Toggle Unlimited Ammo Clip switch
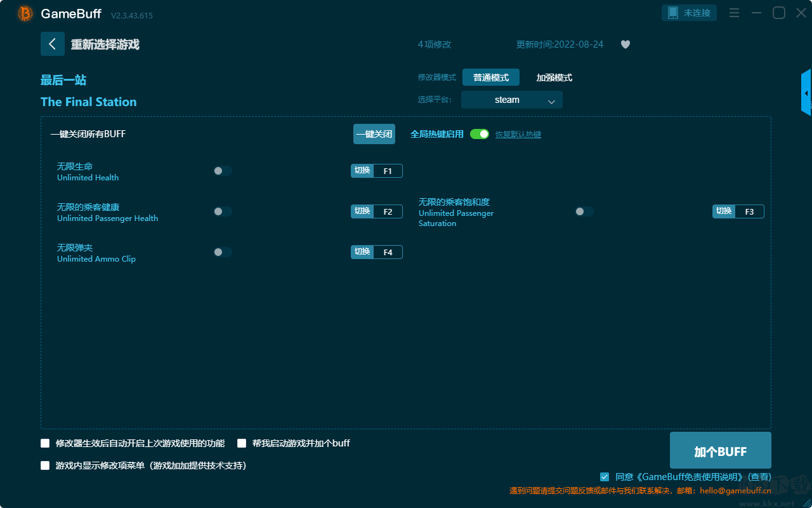Viewport: 812px width, 508px height. [x=223, y=252]
